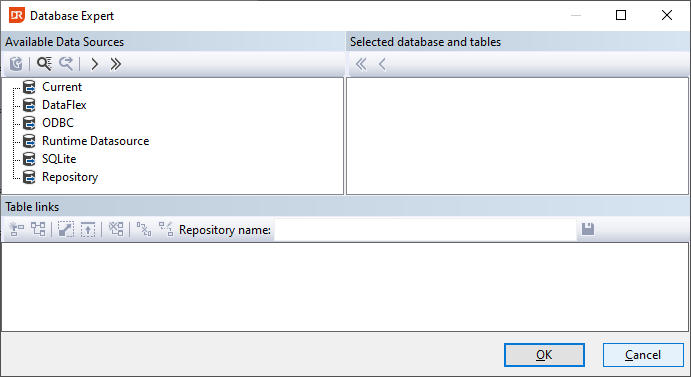Confirm with the OK button
This screenshot has width=691, height=377.
544,355
